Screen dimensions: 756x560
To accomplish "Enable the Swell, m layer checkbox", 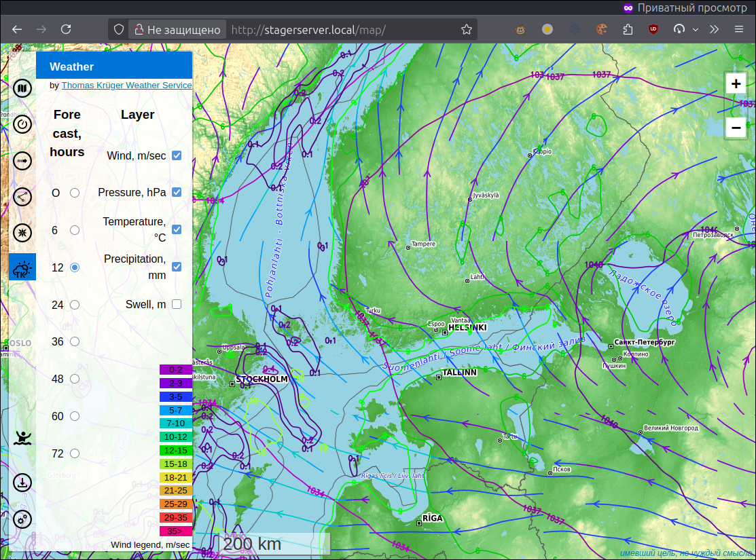I will (177, 304).
